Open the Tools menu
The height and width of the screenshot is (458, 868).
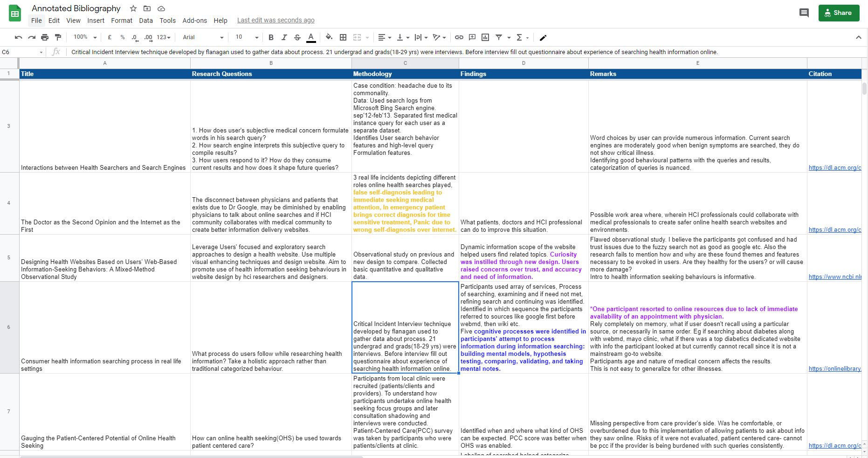click(x=167, y=21)
